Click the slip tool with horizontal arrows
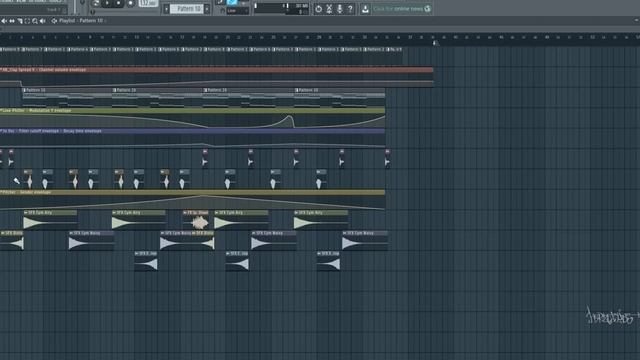The width and height of the screenshot is (640, 360). pyautogui.click(x=12, y=20)
